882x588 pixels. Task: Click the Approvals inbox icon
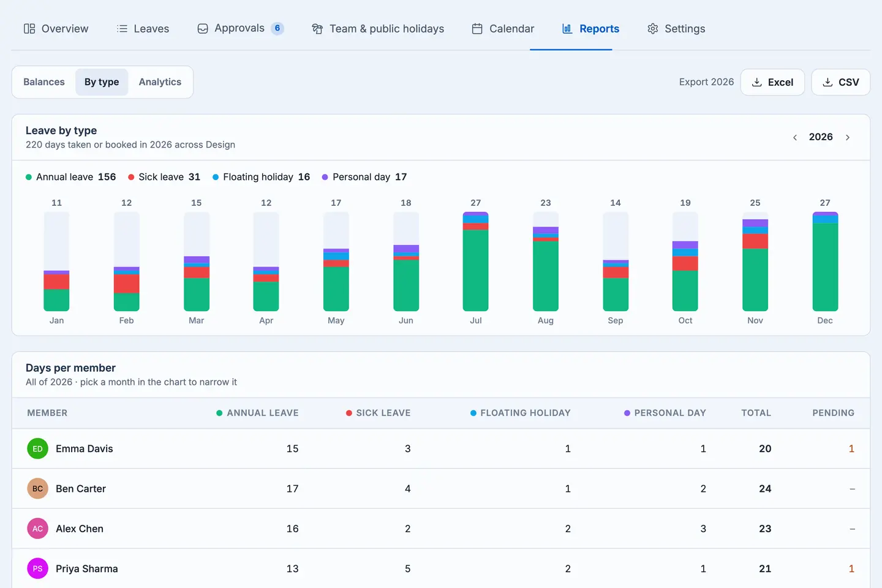click(203, 29)
